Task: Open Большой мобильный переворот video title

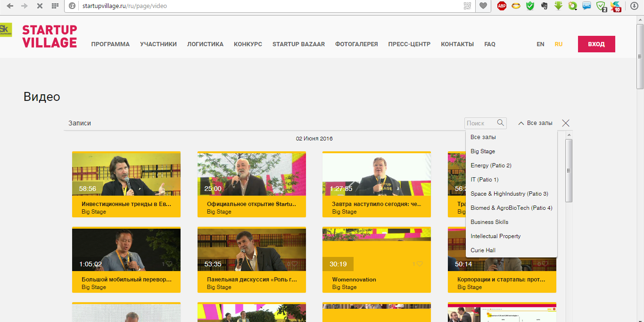Action: click(x=126, y=280)
